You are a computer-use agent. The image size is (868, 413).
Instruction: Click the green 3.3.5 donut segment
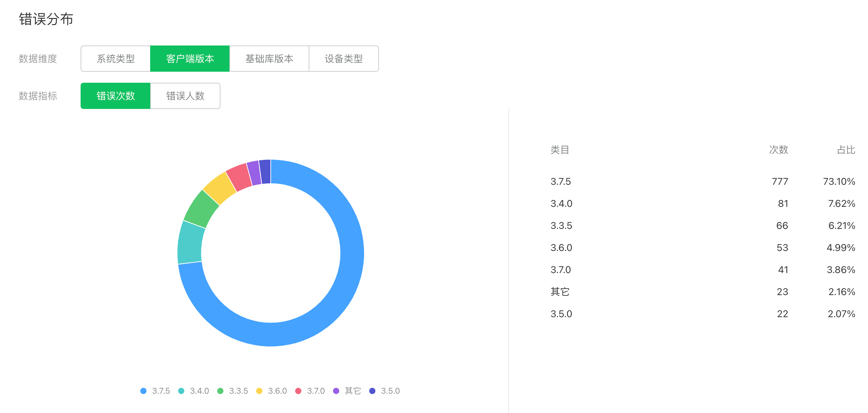pos(201,209)
